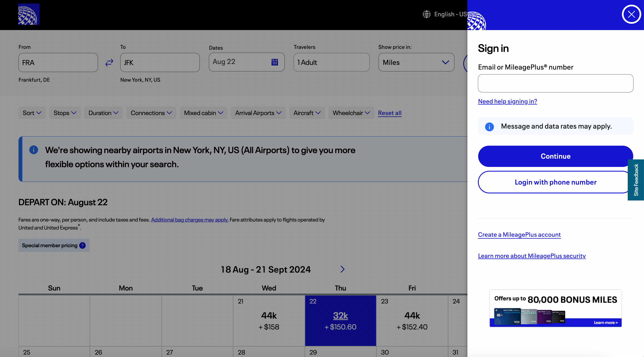This screenshot has width=644, height=357.
Task: Open the calendar date picker icon
Action: click(275, 62)
